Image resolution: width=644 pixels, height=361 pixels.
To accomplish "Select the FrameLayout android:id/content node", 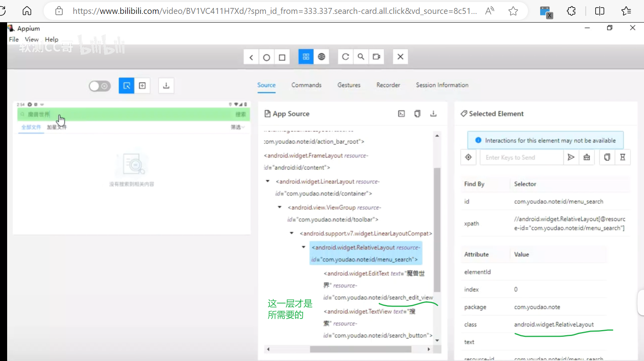I will 316,161.
